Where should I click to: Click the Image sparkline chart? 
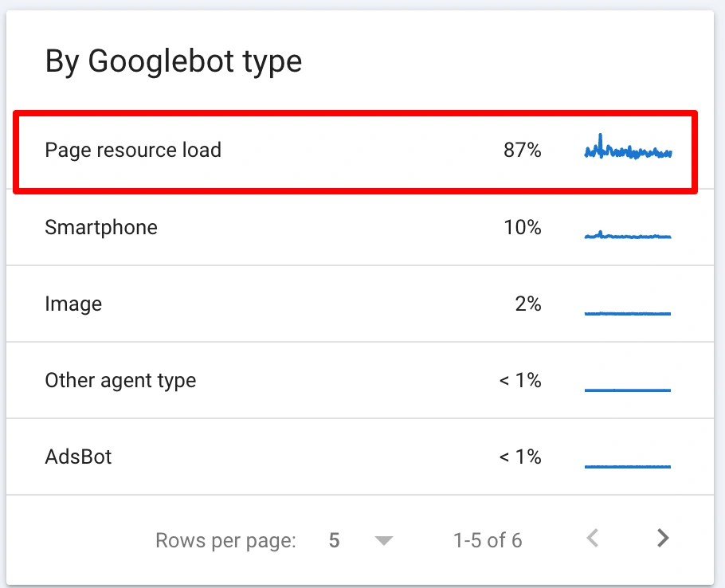[628, 312]
